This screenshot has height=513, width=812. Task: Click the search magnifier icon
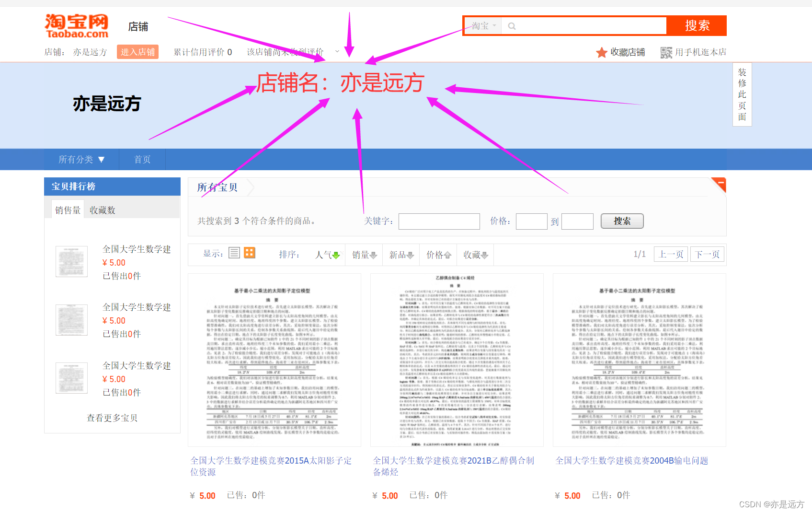[x=512, y=26]
